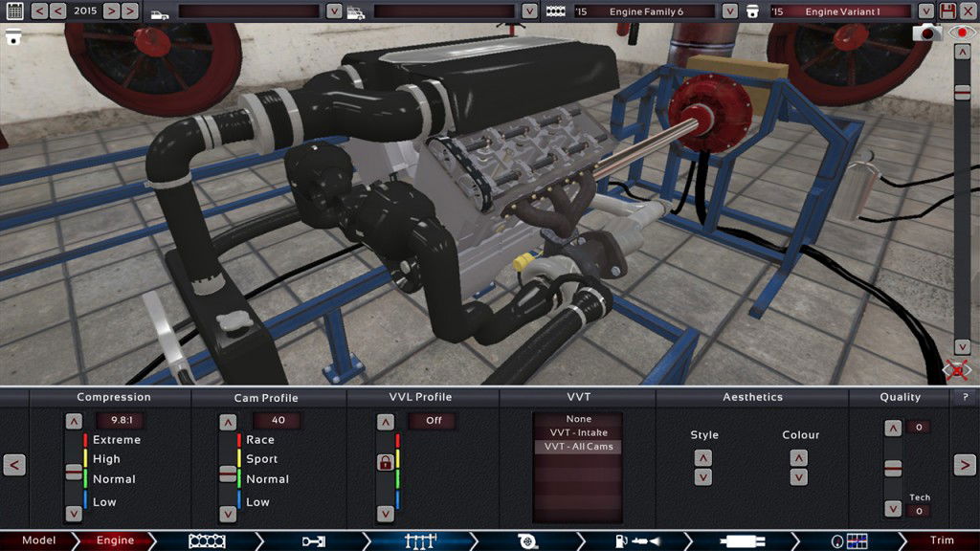Toggle the red eye visibility icon

(963, 33)
